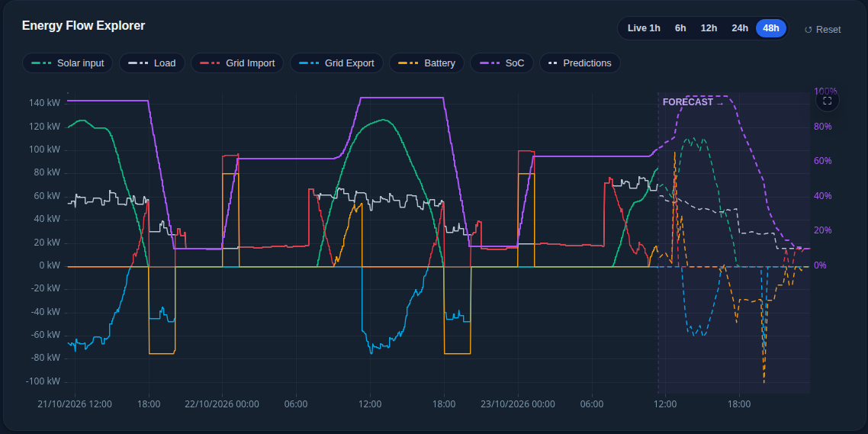Toggle the SoC series chip
This screenshot has width=868, height=434.
point(502,63)
